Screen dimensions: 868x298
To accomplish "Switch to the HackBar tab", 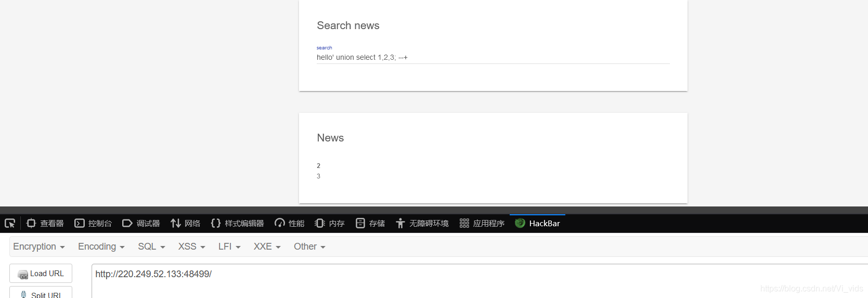I will pyautogui.click(x=537, y=224).
